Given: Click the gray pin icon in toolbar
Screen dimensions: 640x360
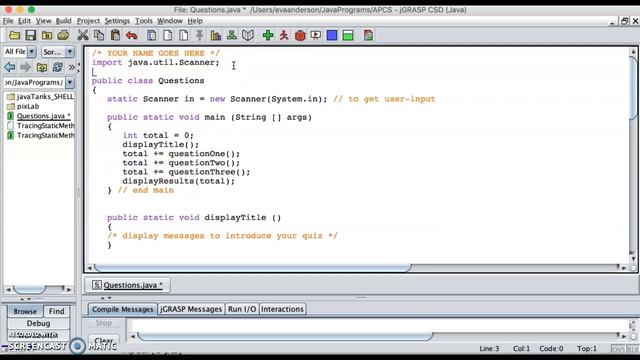Looking at the screenshot, I should (x=200, y=36).
